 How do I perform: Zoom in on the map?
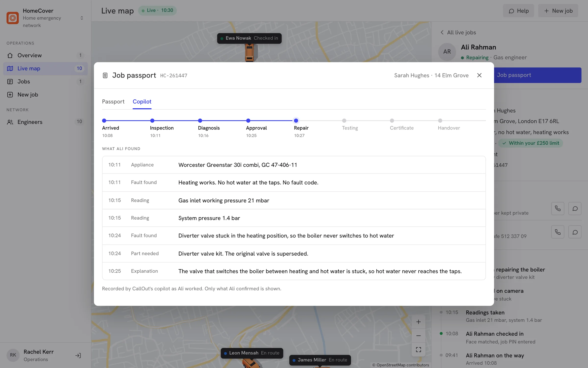tap(418, 322)
